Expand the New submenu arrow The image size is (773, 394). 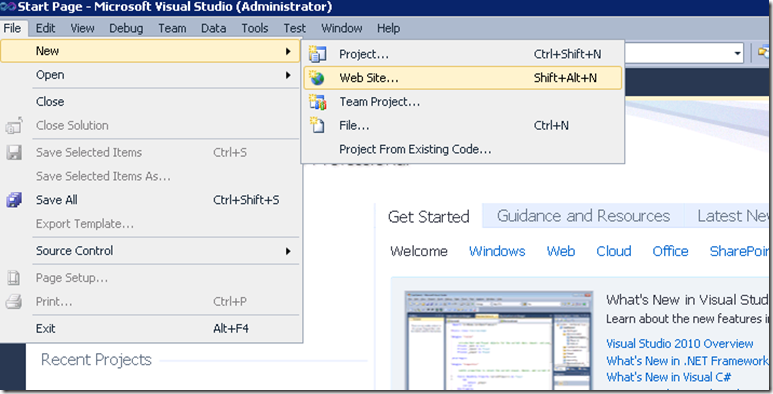(288, 51)
